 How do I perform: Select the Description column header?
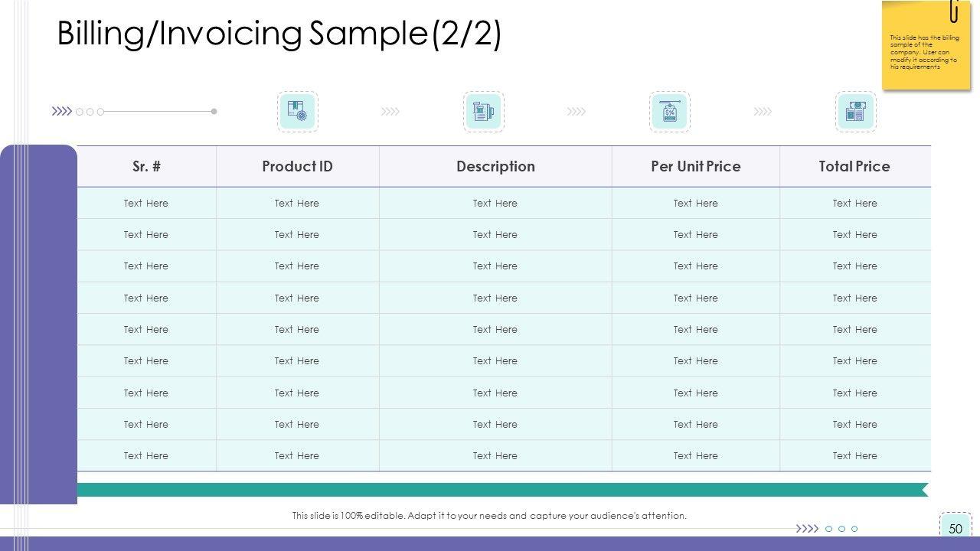495,166
